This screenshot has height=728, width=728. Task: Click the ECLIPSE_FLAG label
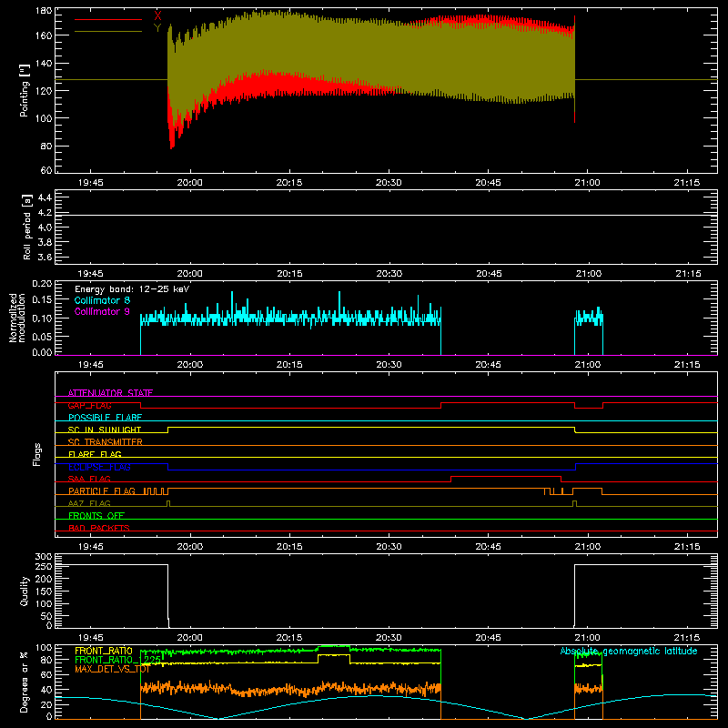click(99, 467)
